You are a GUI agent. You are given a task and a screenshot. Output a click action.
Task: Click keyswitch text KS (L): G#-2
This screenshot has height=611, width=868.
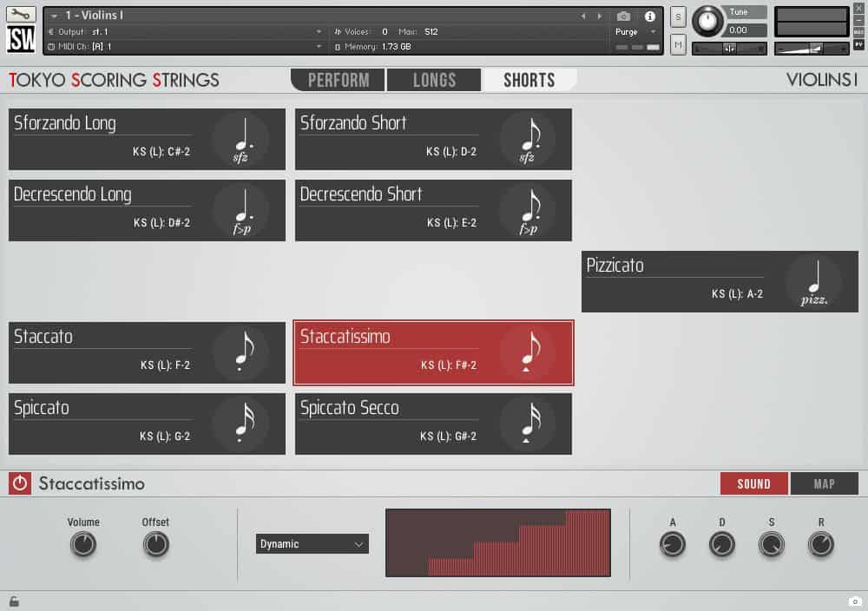[448, 437]
